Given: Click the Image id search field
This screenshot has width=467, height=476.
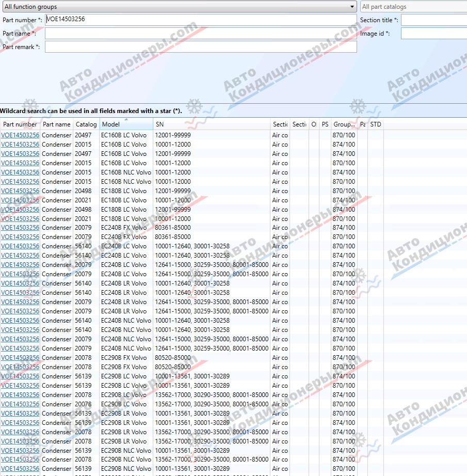Looking at the screenshot, I should tap(434, 34).
